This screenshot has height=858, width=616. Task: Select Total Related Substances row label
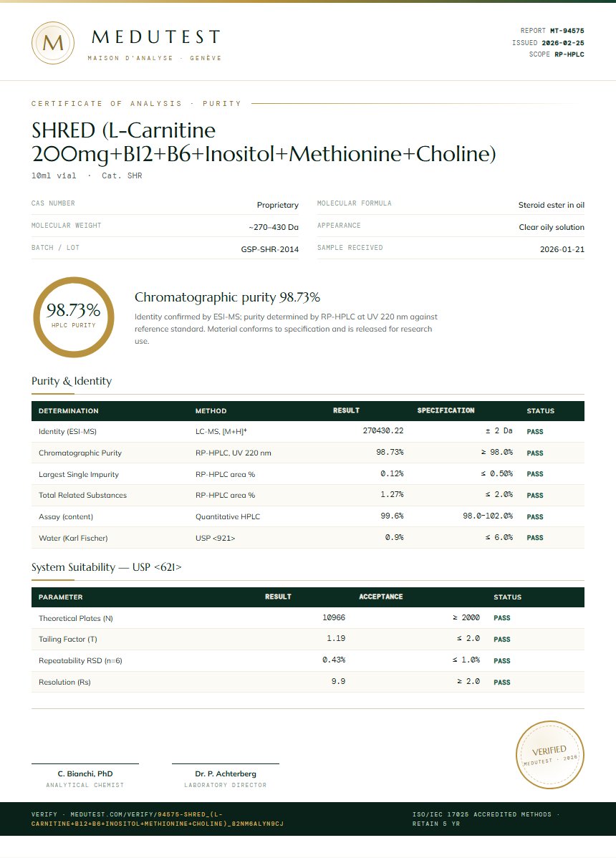(82, 495)
